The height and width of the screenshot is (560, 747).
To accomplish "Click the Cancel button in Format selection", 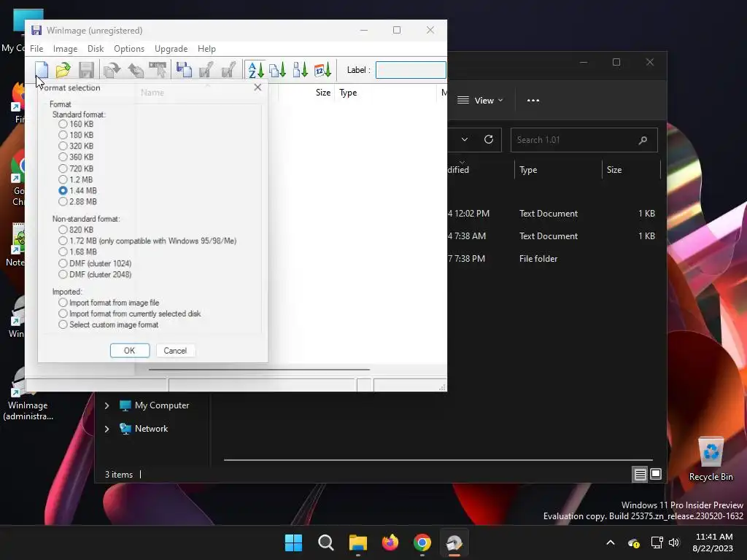I will click(175, 351).
